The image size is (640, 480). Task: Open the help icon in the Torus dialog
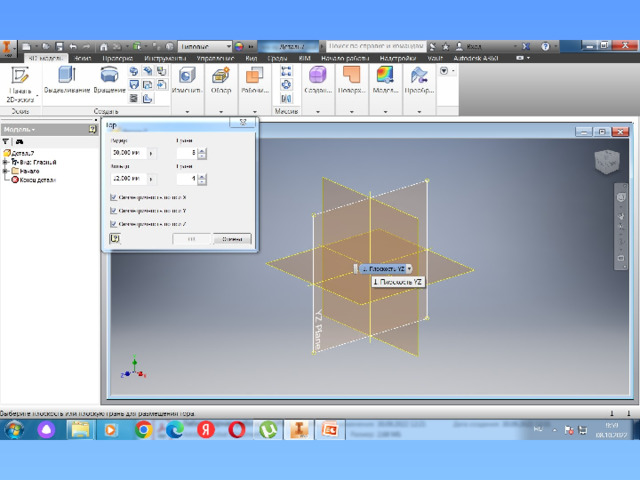115,238
